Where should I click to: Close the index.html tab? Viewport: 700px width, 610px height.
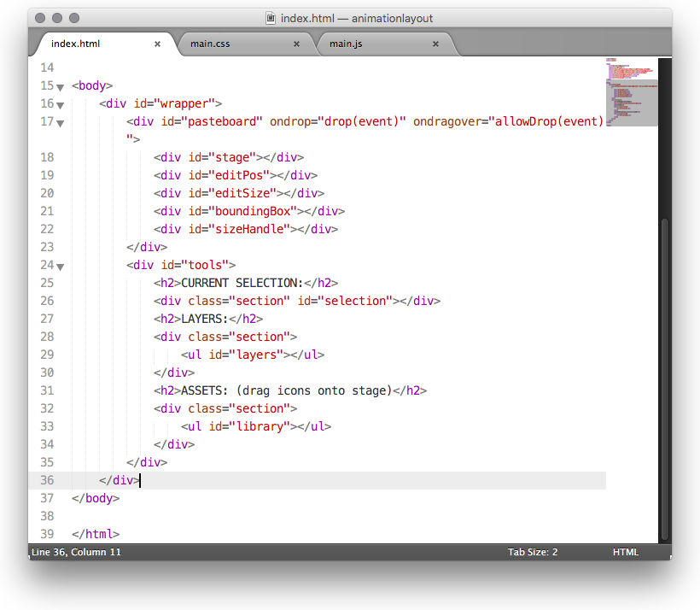[157, 44]
